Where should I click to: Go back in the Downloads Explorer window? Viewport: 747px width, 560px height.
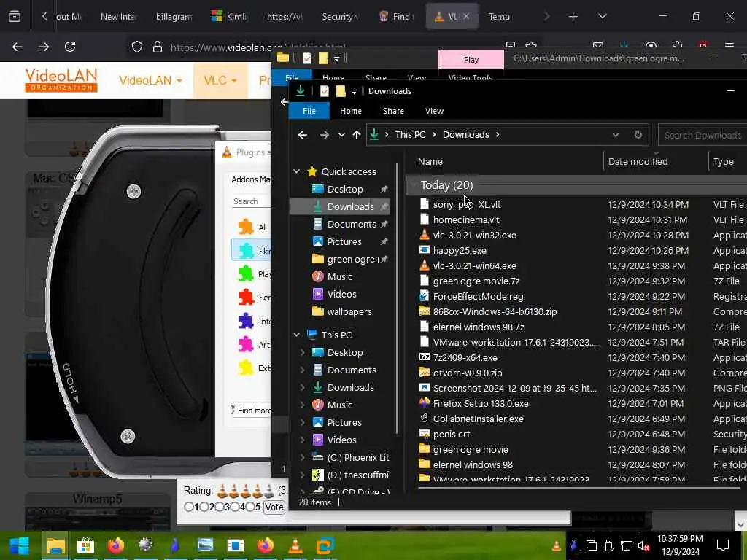pos(303,135)
